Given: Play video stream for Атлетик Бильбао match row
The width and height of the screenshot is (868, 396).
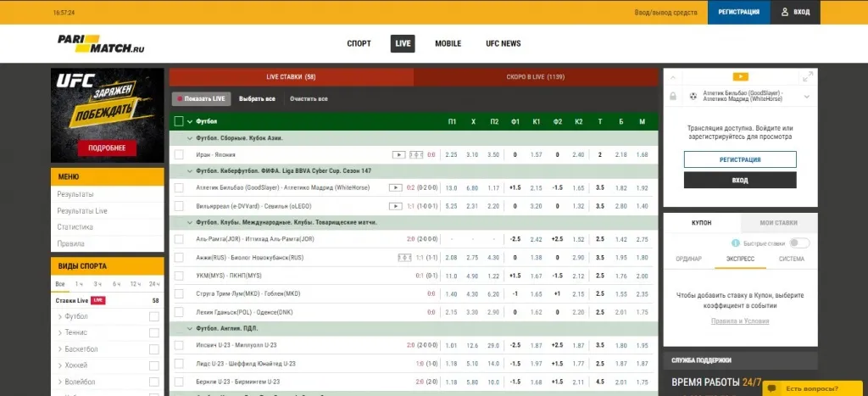Looking at the screenshot, I should pyautogui.click(x=395, y=187).
